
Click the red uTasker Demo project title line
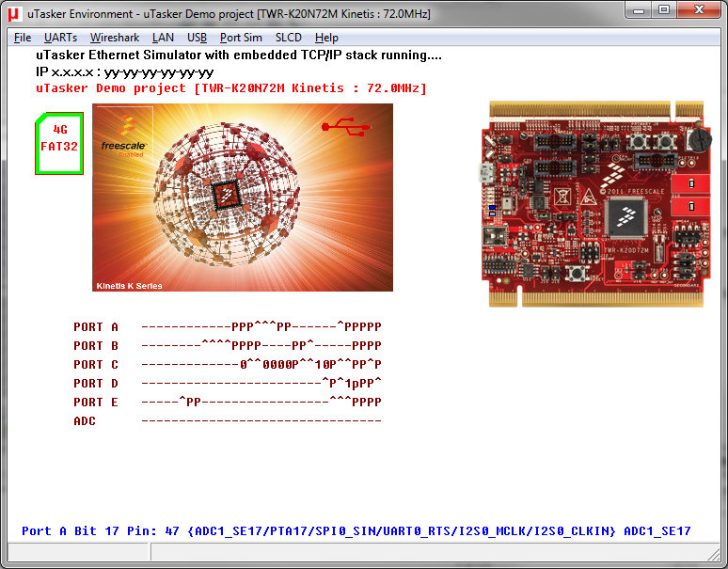(231, 88)
